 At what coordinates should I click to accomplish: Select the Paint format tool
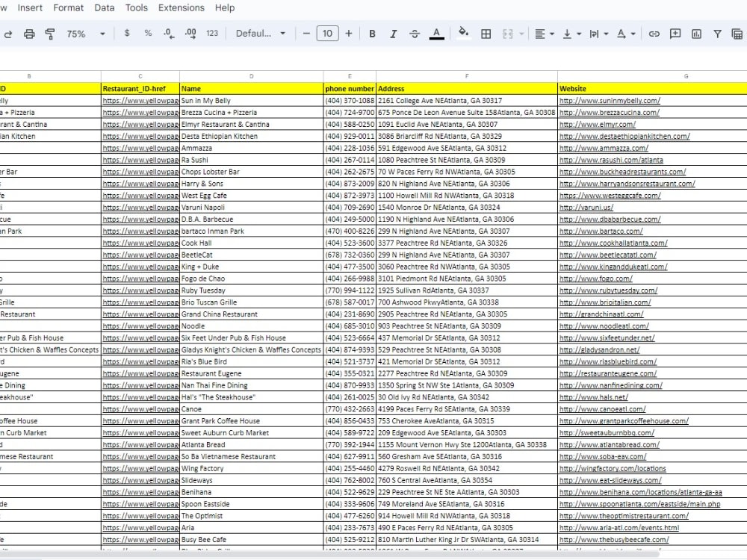pos(49,34)
